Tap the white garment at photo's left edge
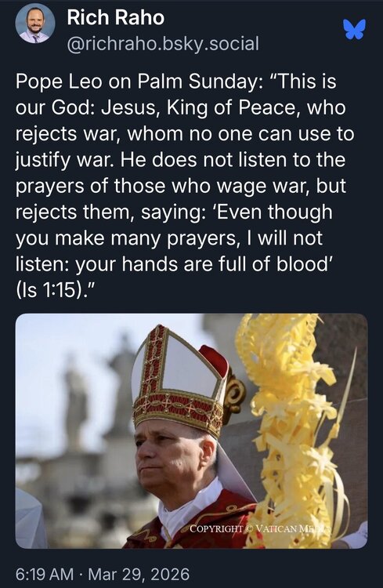 (x=30, y=519)
